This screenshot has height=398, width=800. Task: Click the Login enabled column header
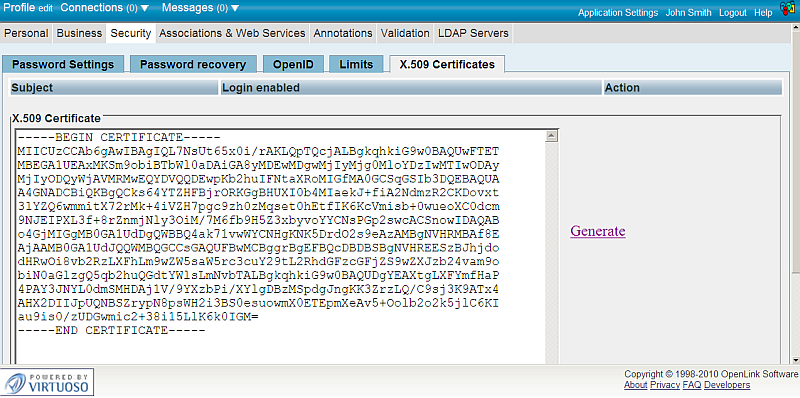pos(411,88)
